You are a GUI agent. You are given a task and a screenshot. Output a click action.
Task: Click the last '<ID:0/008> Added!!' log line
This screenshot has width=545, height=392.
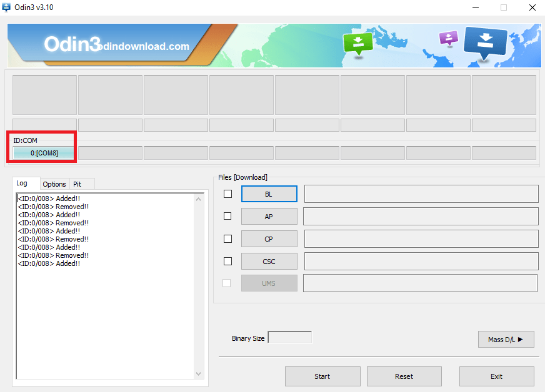pos(49,263)
